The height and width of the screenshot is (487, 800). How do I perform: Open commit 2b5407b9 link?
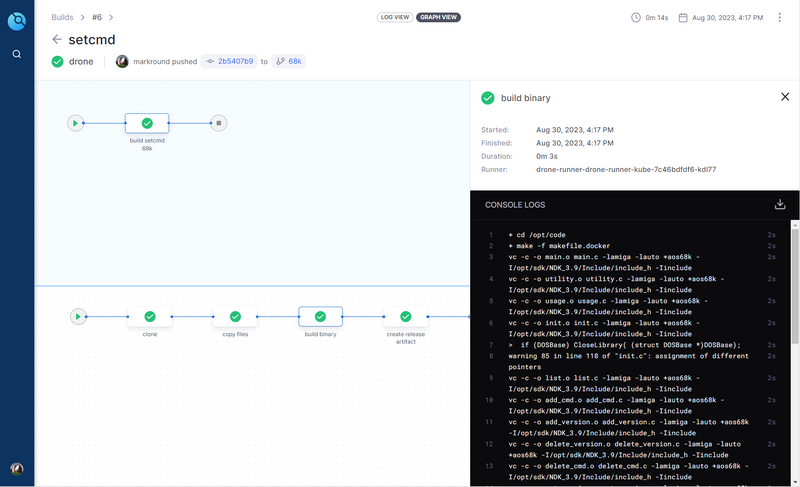[x=229, y=61]
